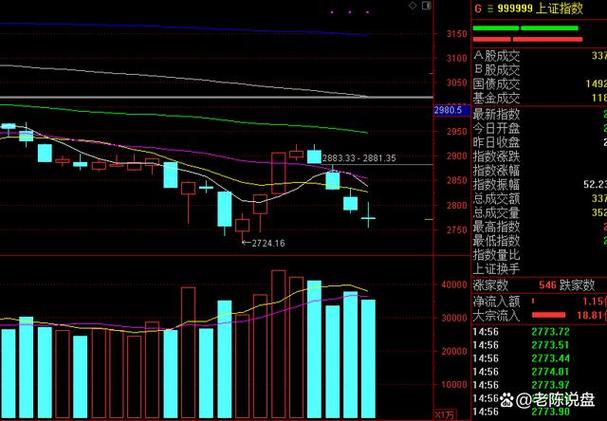Click the 2724.16 low price annotation
This screenshot has width=607, height=421.
(x=267, y=243)
